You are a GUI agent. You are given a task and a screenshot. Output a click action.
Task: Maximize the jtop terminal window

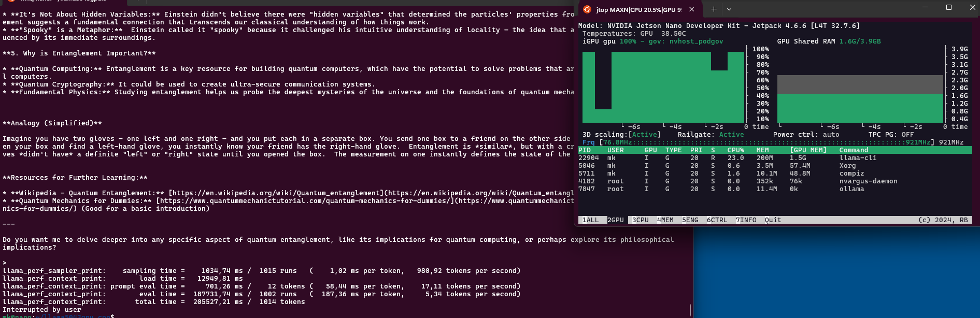[949, 7]
